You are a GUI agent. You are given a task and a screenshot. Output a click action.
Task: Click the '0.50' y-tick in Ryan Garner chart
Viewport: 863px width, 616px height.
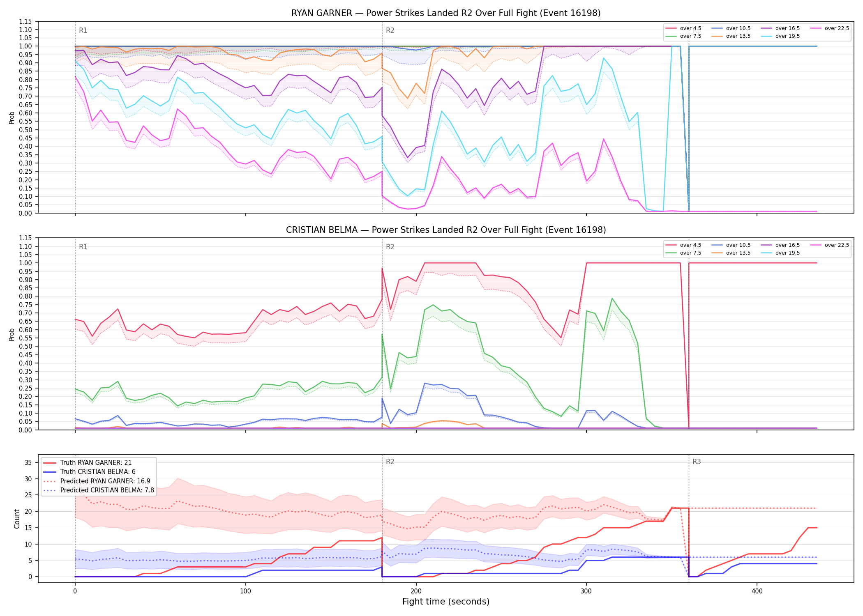[x=25, y=130]
